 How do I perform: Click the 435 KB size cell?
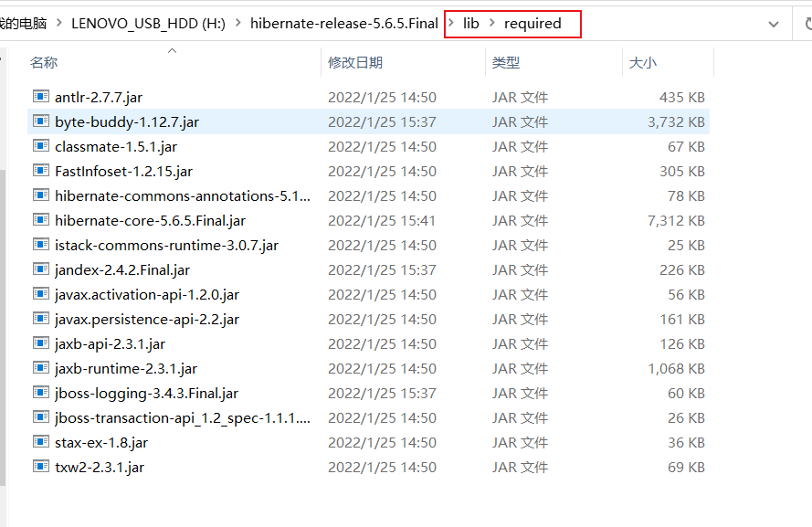pyautogui.click(x=681, y=98)
